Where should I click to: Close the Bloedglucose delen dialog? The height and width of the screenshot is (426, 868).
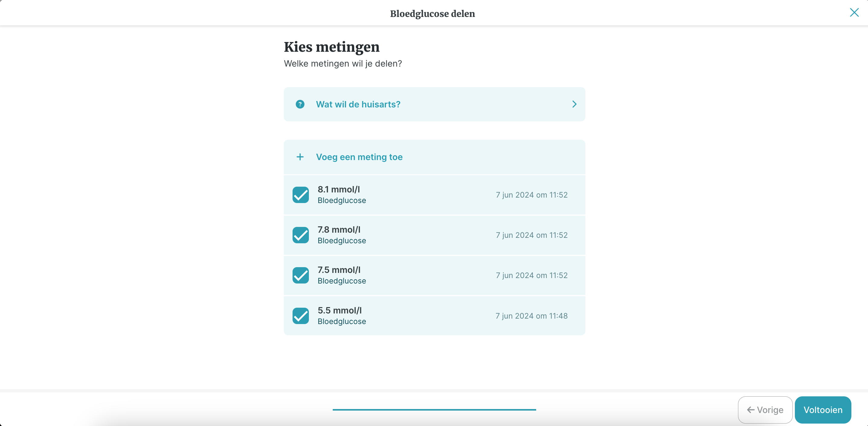(x=854, y=13)
